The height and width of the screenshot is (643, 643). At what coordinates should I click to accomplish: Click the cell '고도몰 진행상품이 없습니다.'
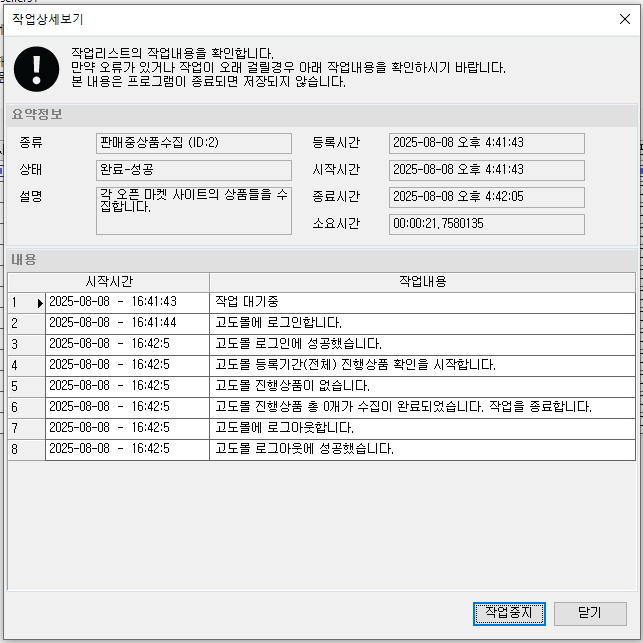[x=422, y=387]
